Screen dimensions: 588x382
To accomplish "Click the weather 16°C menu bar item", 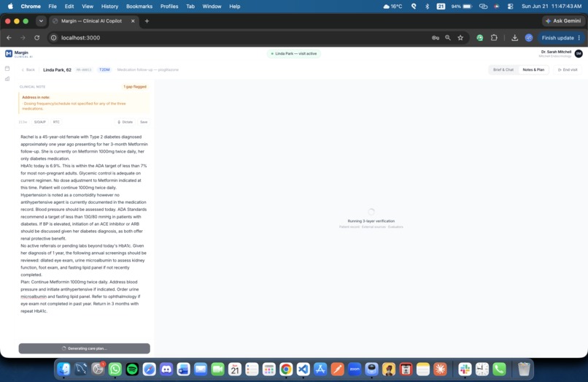I will (x=392, y=7).
